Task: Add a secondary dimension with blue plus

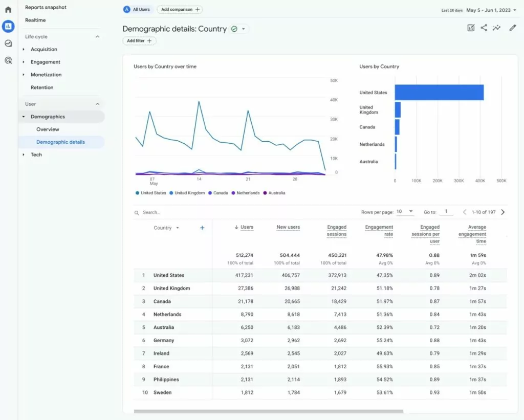Action: coord(202,228)
